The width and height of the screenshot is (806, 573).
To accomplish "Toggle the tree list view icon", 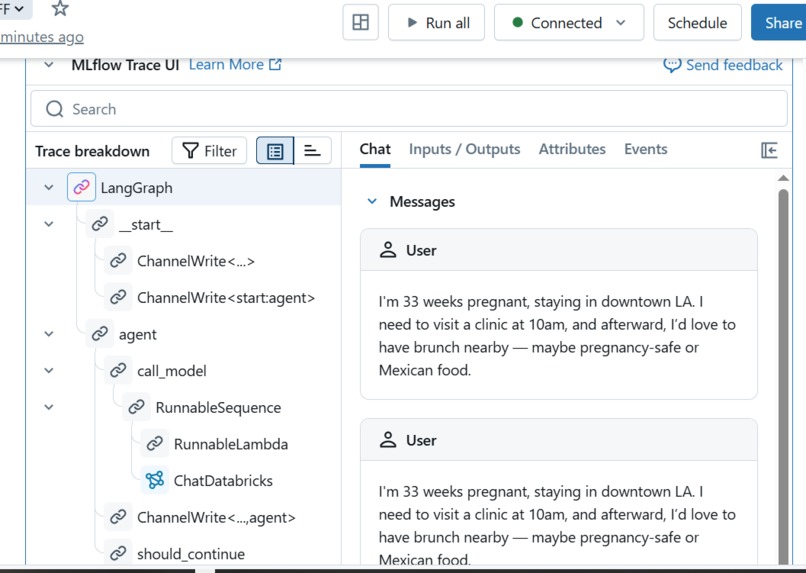I will (x=275, y=151).
